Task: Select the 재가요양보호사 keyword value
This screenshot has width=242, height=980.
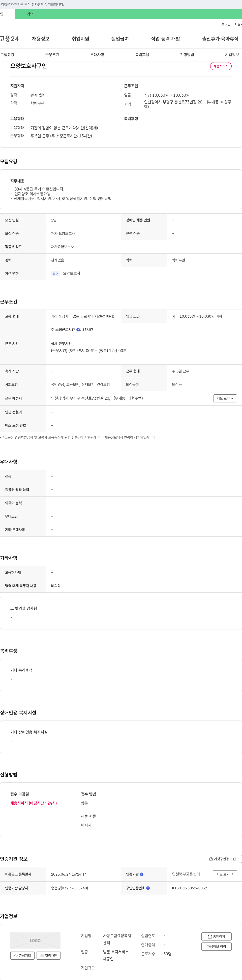Action: [63, 247]
